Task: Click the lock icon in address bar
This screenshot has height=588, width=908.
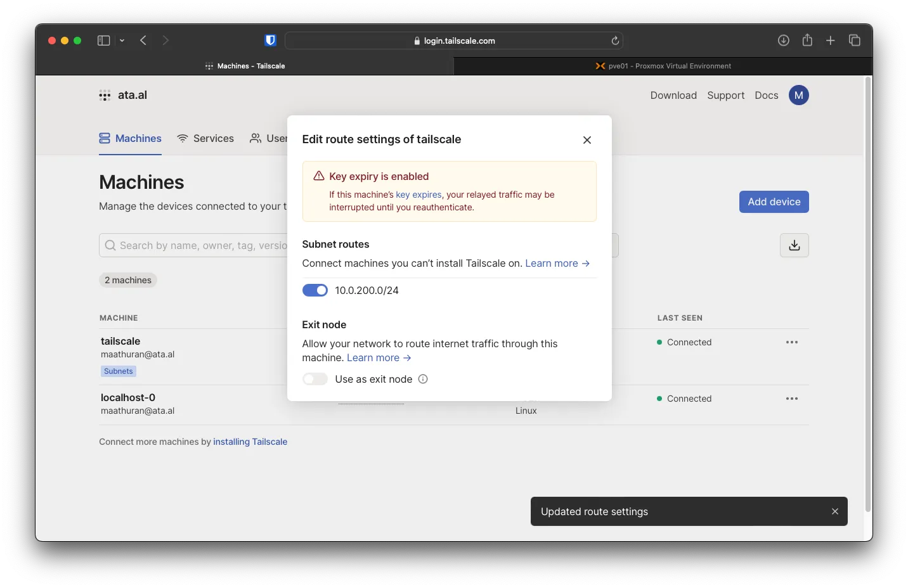Action: (417, 41)
